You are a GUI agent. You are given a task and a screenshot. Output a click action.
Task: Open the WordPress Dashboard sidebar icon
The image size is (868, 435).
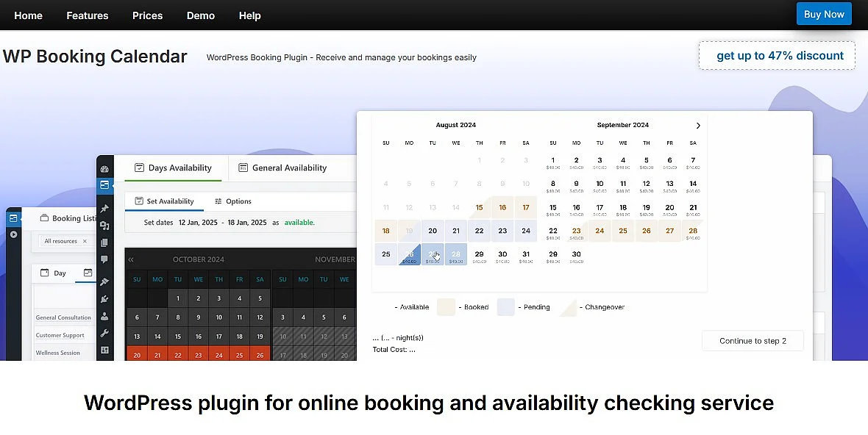click(104, 169)
